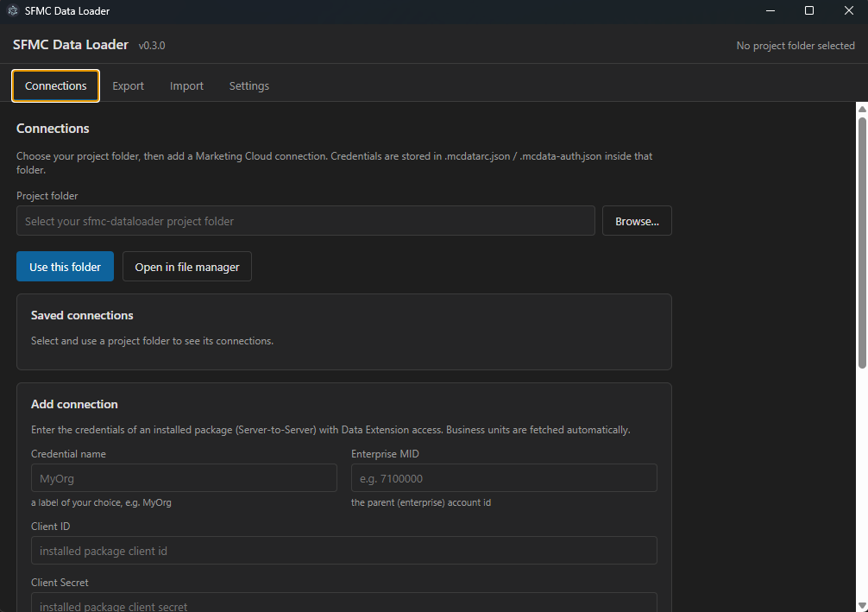Open the Settings tab
Viewport: 868px width, 612px height.
tap(249, 85)
